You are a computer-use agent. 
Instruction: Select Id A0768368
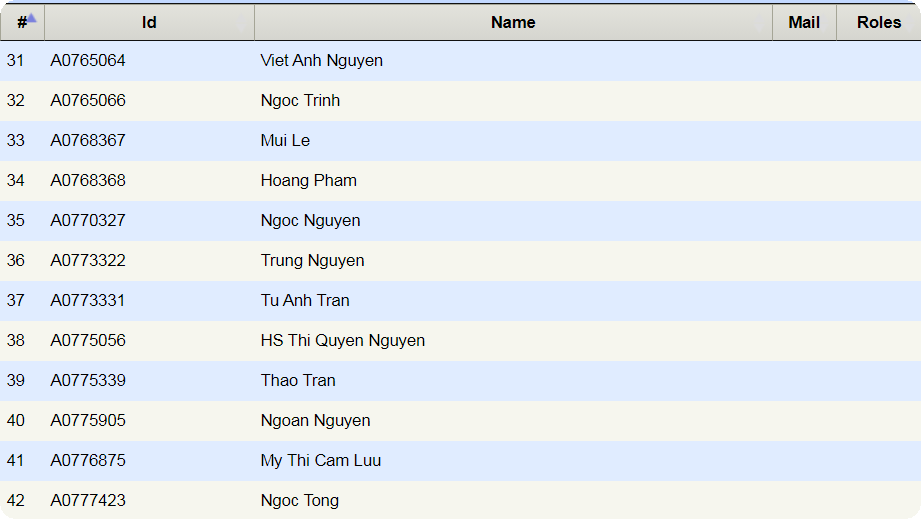click(88, 181)
